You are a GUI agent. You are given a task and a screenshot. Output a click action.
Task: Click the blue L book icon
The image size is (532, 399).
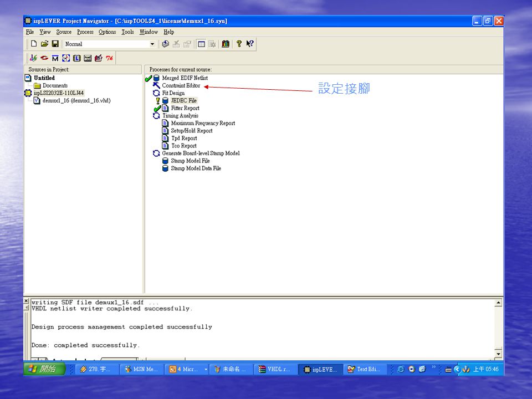point(76,58)
